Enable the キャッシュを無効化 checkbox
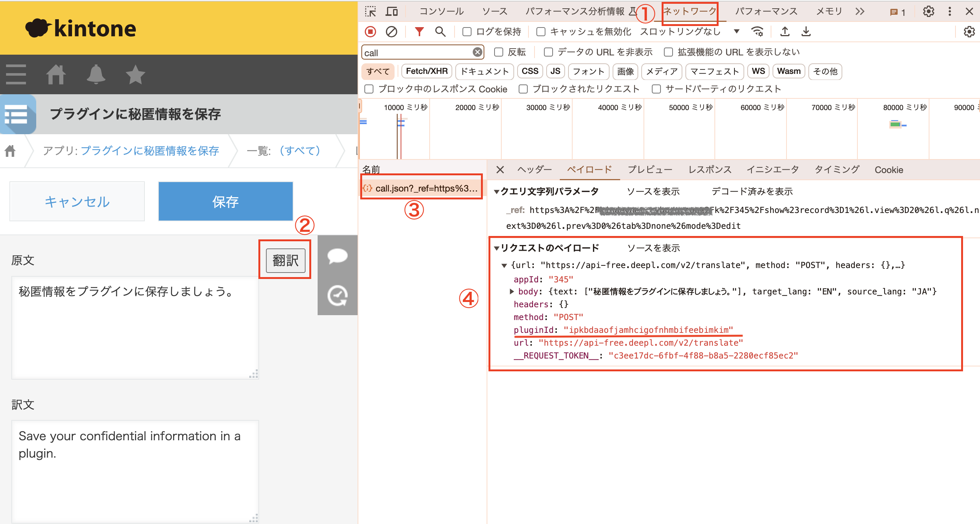The image size is (980, 524). click(x=541, y=32)
